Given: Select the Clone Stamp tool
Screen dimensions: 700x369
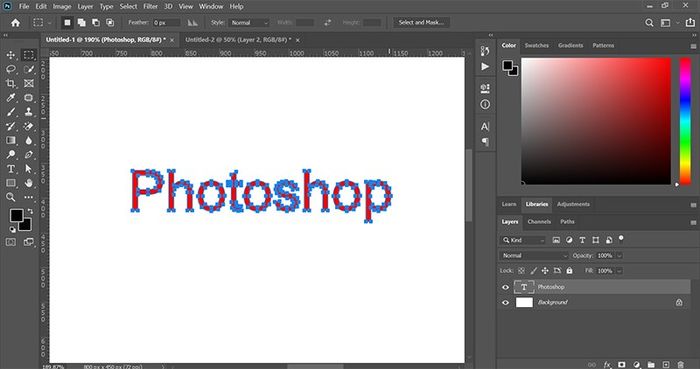Looking at the screenshot, I should click(29, 112).
